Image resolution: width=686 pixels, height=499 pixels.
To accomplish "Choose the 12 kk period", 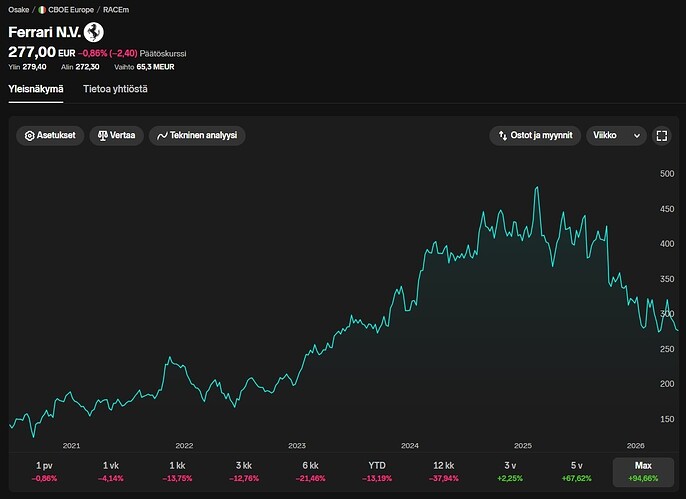I will point(444,471).
